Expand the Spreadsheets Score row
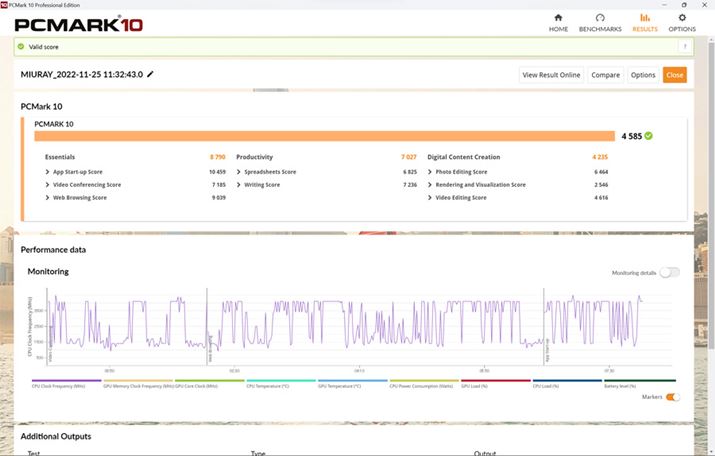Image resolution: width=715 pixels, height=456 pixels. coord(239,172)
